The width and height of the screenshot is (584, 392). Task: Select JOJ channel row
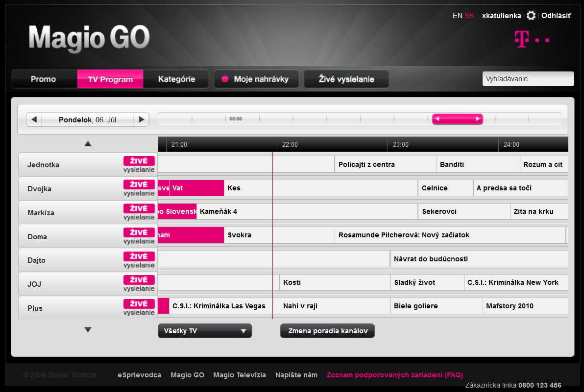click(x=88, y=284)
